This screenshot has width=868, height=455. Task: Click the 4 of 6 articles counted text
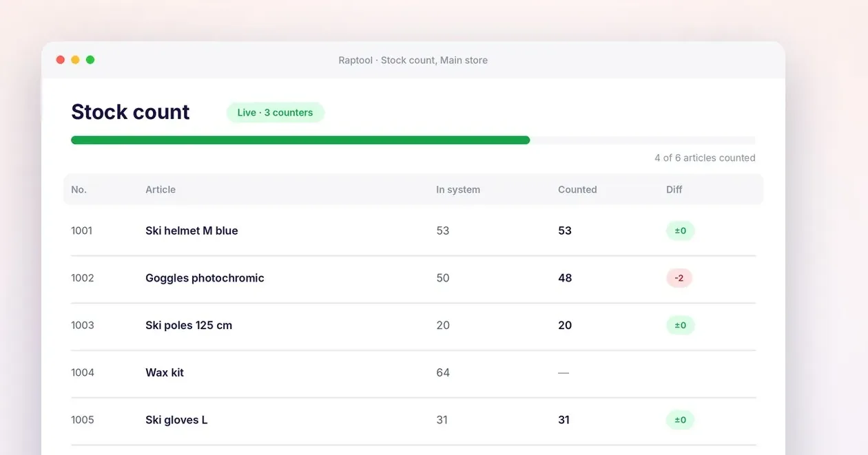pos(705,158)
